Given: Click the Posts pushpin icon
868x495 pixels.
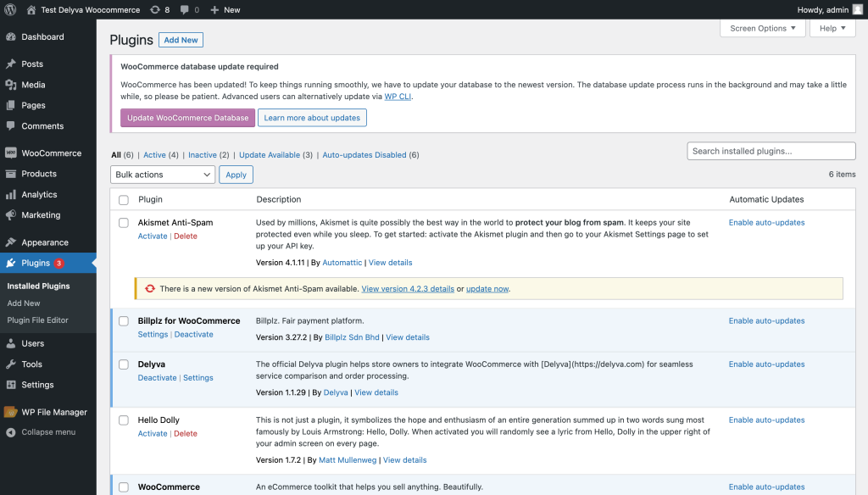Looking at the screenshot, I should point(10,64).
